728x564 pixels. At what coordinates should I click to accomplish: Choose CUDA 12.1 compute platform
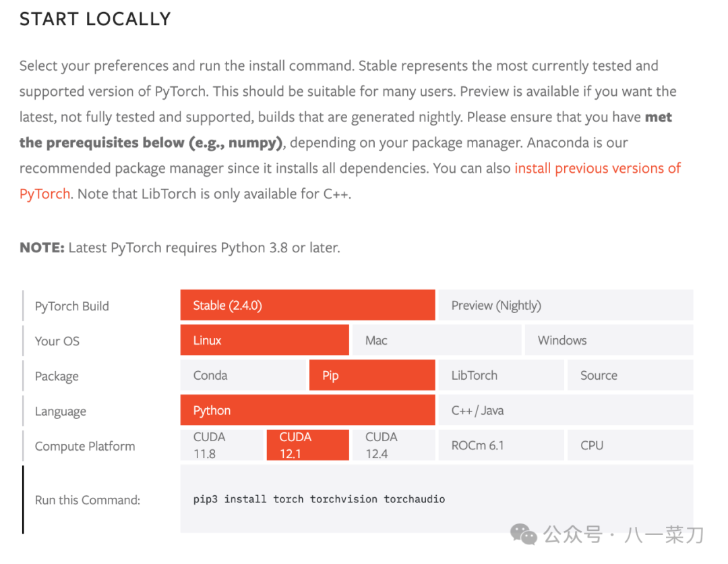coord(307,445)
